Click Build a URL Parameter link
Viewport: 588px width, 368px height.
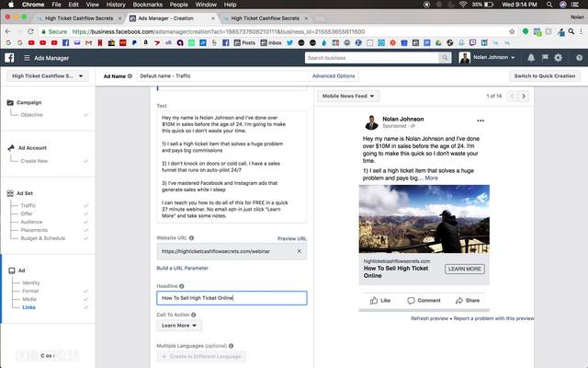tap(182, 268)
